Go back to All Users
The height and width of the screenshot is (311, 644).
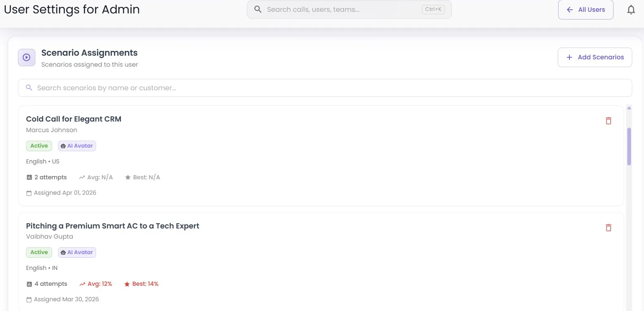pyautogui.click(x=585, y=10)
